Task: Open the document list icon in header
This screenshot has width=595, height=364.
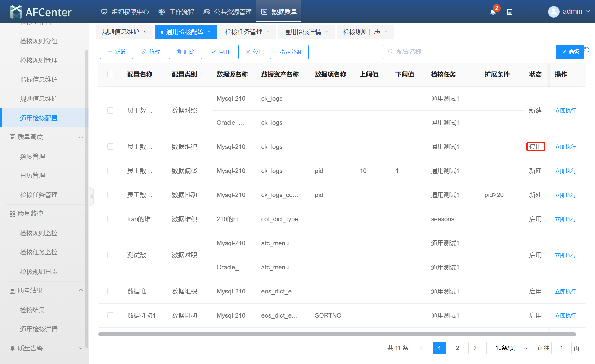Action: click(510, 12)
